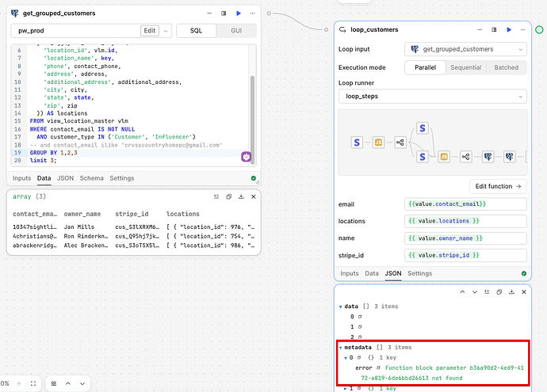Open the Loop runner loop_steps dropdown
The image size is (547, 392).
point(433,96)
